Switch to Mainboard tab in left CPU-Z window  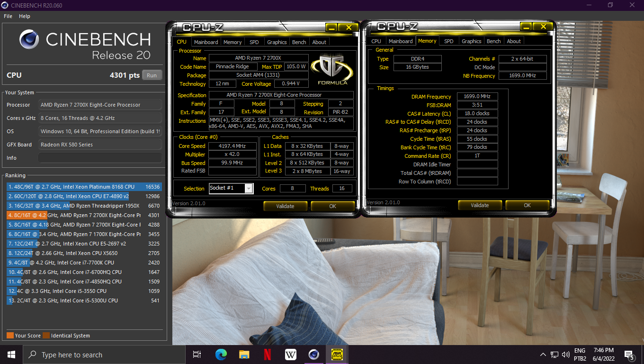click(x=206, y=42)
